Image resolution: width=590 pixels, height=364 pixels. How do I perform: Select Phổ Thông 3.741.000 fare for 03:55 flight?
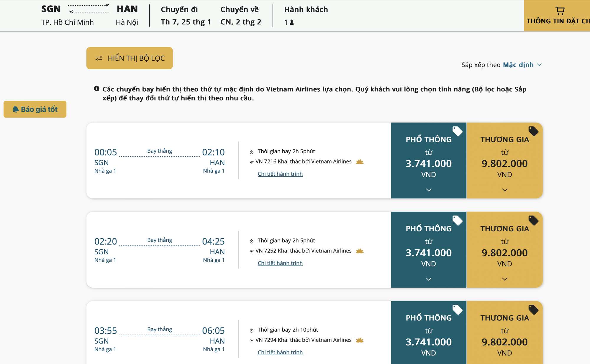[x=429, y=332]
